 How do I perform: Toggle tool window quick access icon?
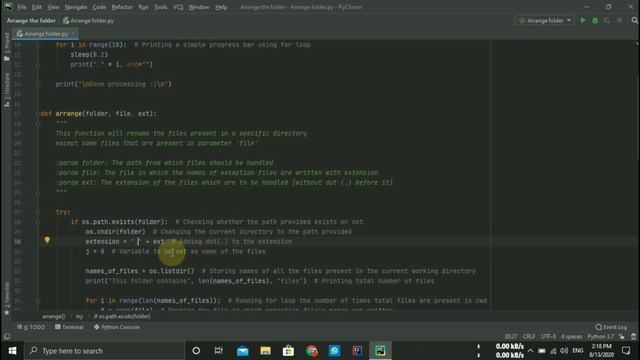tap(7, 337)
